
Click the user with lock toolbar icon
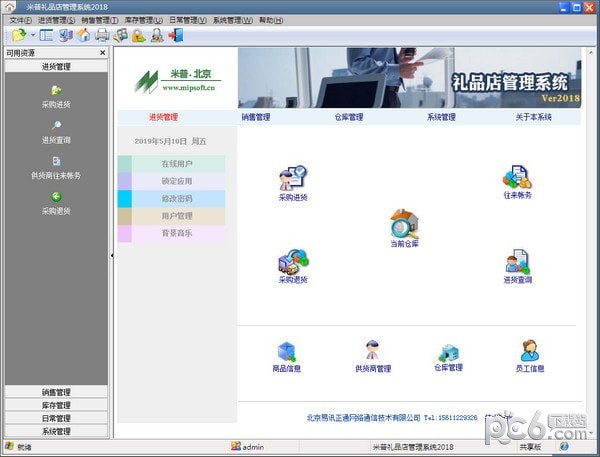pyautogui.click(x=157, y=36)
